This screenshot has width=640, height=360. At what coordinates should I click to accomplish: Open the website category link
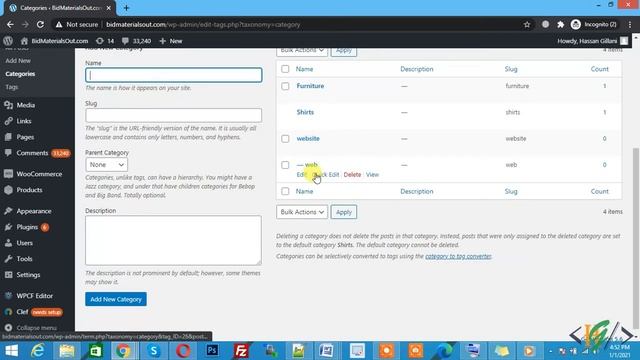point(308,139)
